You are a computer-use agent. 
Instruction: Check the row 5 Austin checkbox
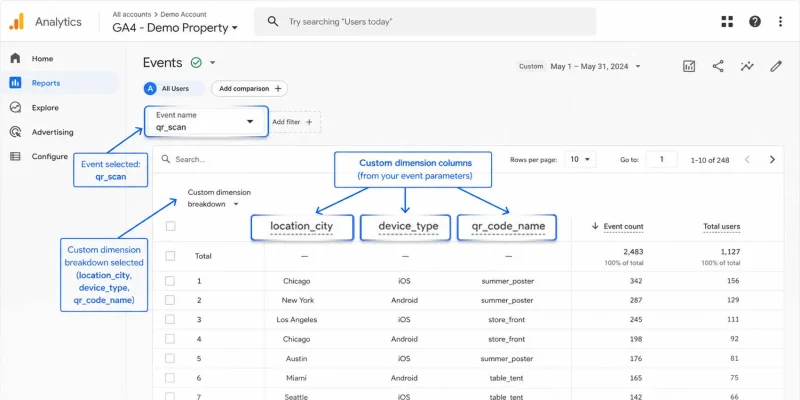[170, 358]
